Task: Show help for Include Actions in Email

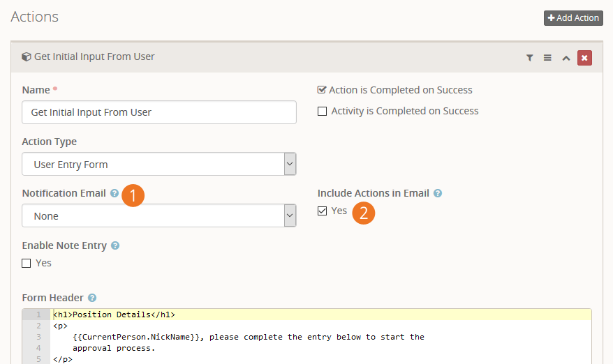Action: 438,193
